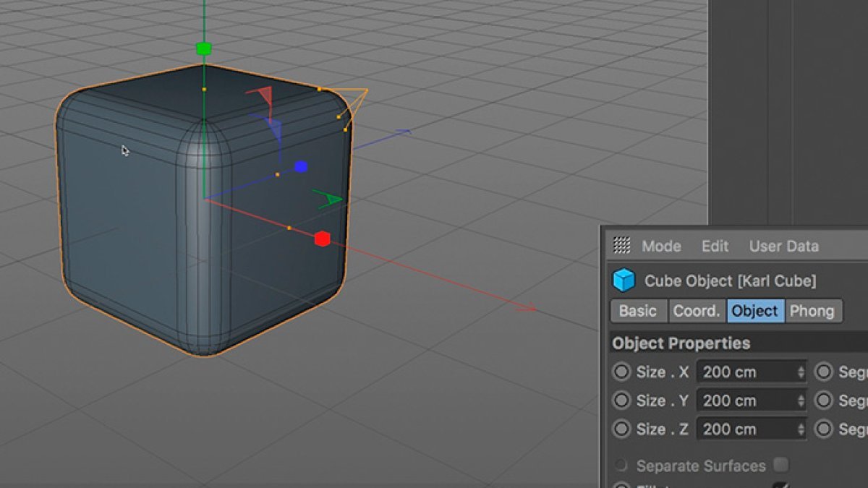Click the orange size handle near blue dot
This screenshot has height=488, width=868.
(x=278, y=174)
